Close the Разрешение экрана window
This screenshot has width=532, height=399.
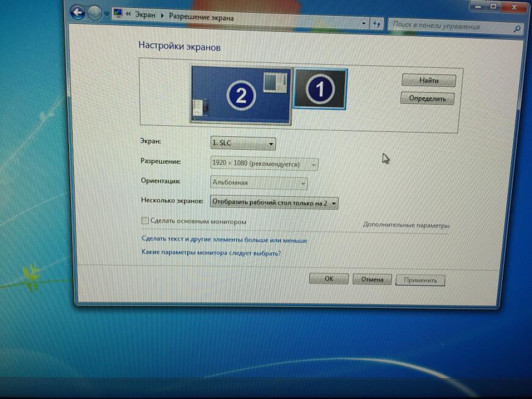click(x=514, y=7)
